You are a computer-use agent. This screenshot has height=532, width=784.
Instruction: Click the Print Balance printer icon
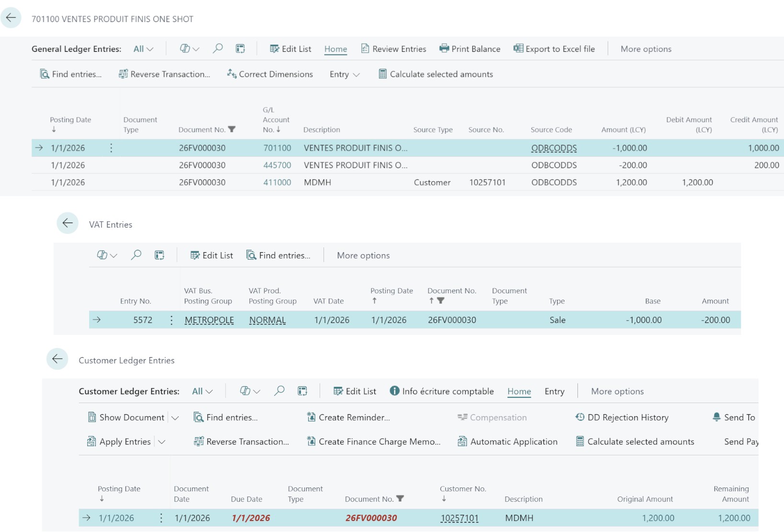pyautogui.click(x=444, y=48)
